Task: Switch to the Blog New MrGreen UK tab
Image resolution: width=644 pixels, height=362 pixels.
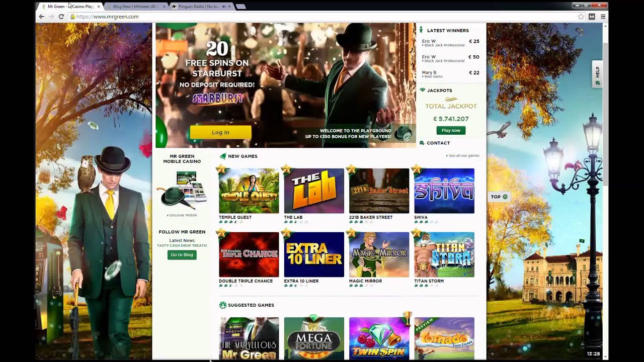Action: (x=136, y=7)
